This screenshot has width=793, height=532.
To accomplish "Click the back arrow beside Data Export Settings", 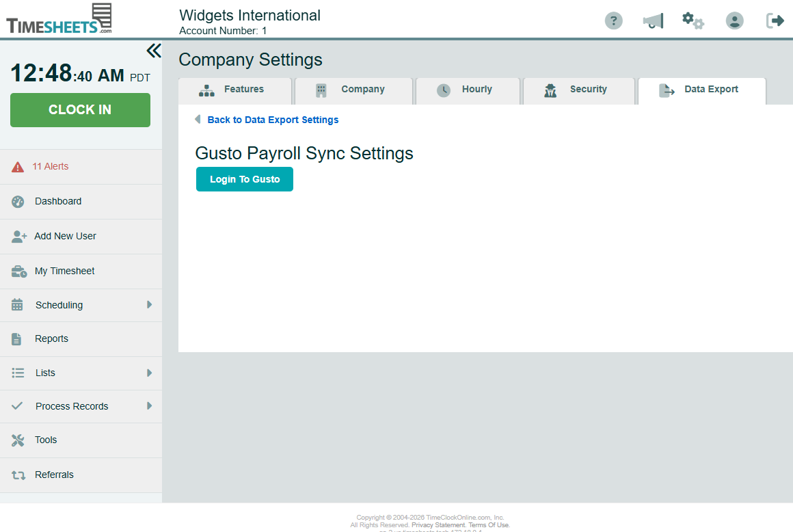I will pos(198,120).
